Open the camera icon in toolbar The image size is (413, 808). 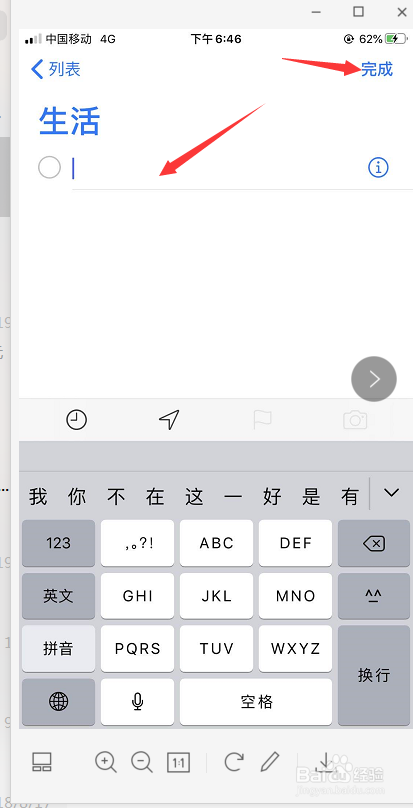coord(355,420)
